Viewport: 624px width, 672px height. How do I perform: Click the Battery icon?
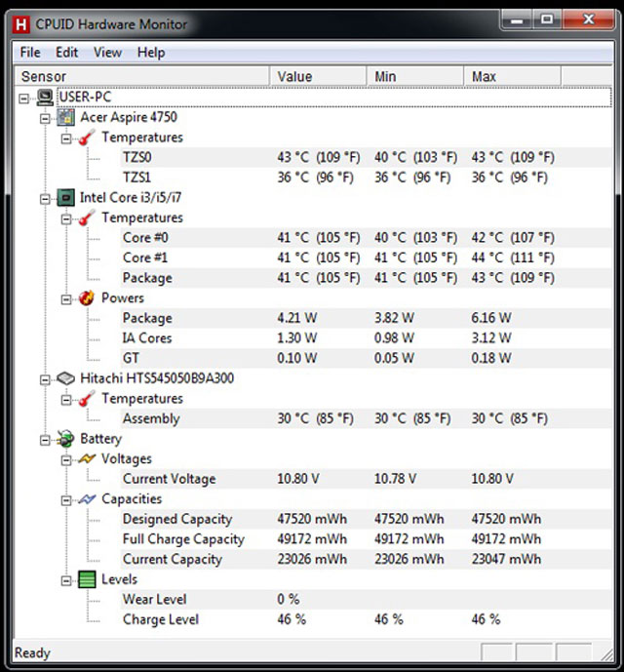(x=66, y=439)
